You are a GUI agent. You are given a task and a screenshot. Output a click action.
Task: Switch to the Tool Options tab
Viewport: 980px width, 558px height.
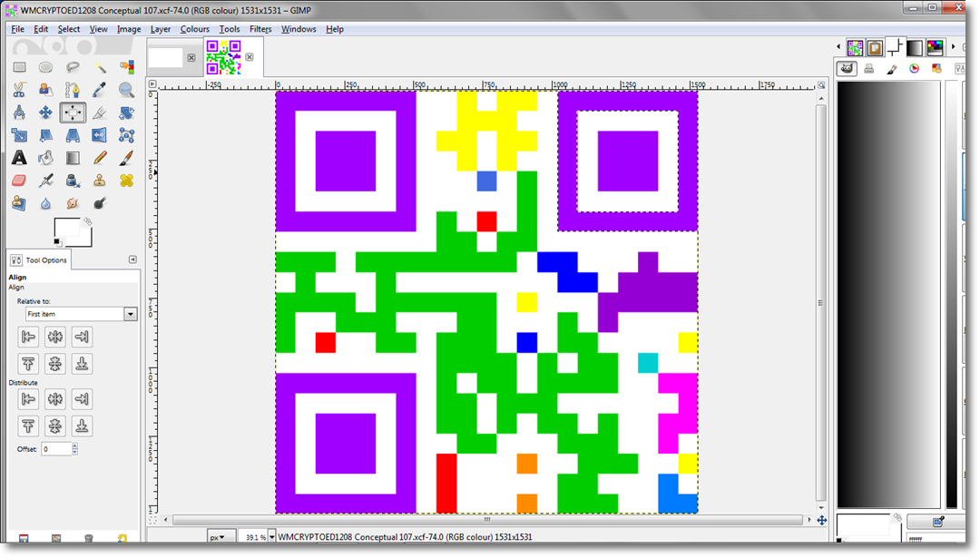pyautogui.click(x=39, y=259)
